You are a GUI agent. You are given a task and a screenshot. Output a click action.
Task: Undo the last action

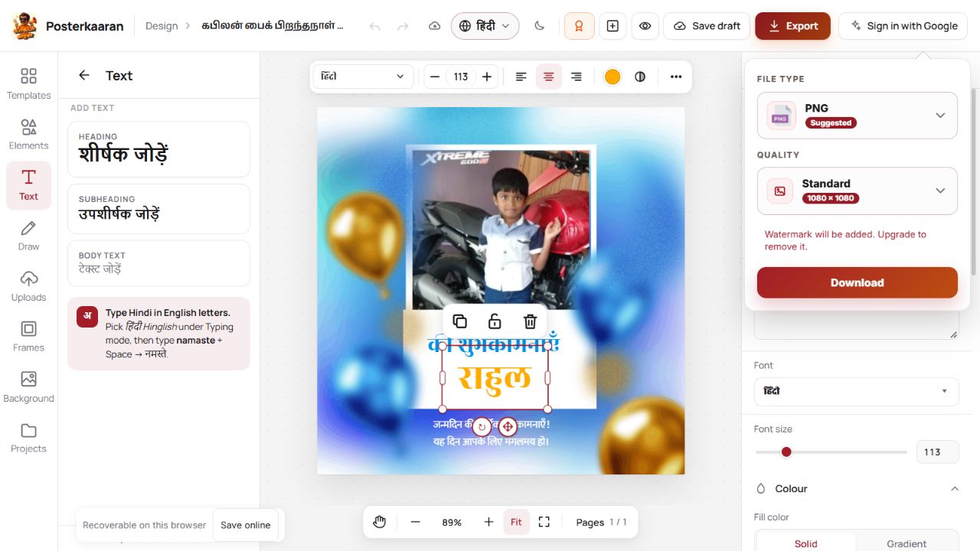tap(374, 26)
